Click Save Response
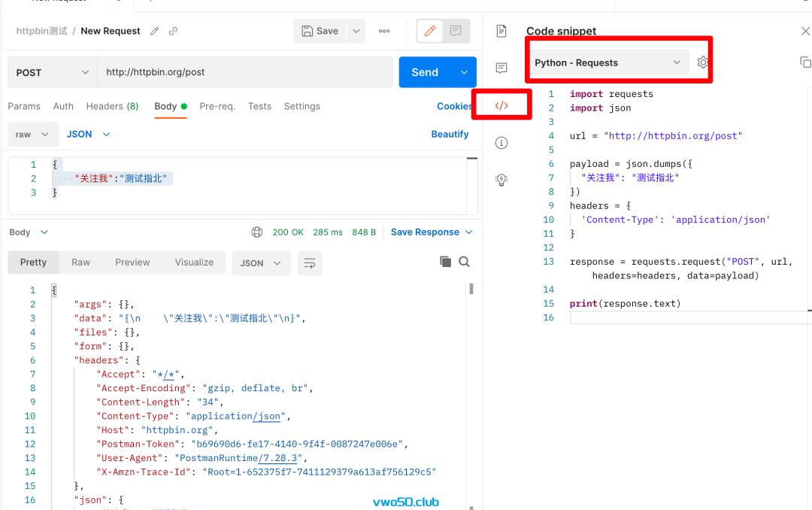Image resolution: width=812 pixels, height=510 pixels. [425, 232]
